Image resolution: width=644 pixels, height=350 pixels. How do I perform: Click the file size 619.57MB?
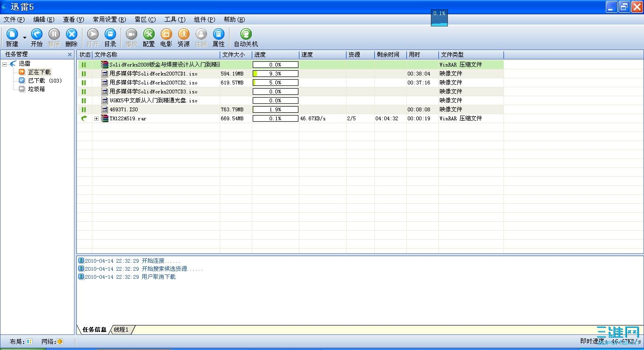click(x=232, y=83)
